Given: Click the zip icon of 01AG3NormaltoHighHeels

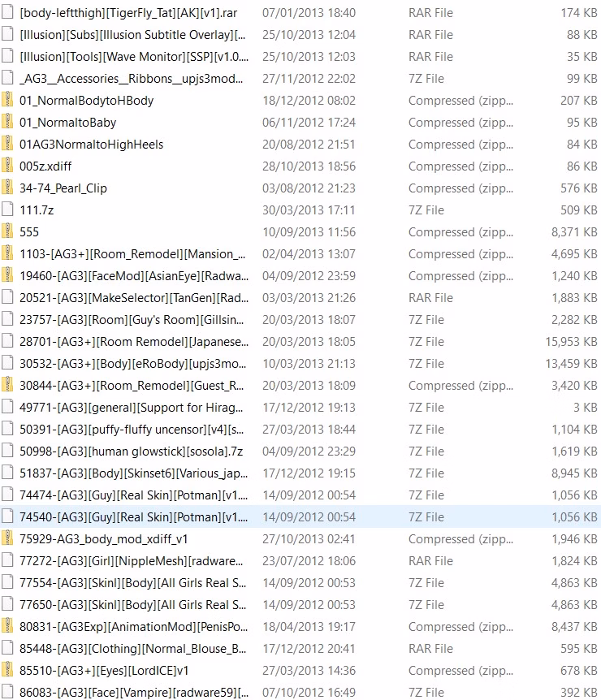Looking at the screenshot, I should 7,144.
